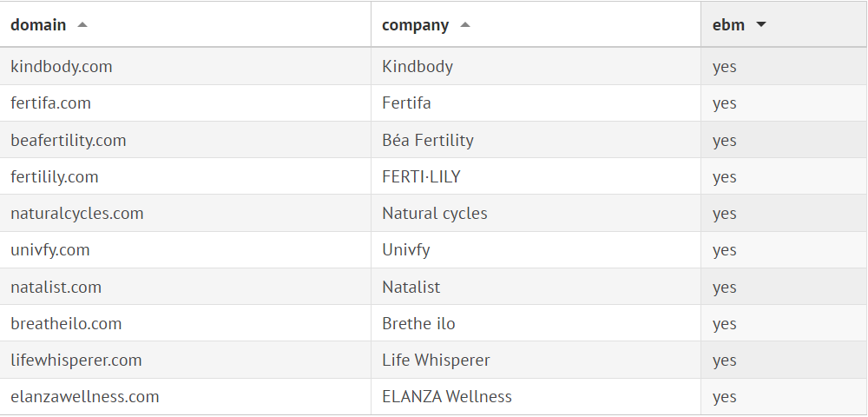Select the natalist.com domain cell
This screenshot has height=417, width=868.
(x=56, y=288)
